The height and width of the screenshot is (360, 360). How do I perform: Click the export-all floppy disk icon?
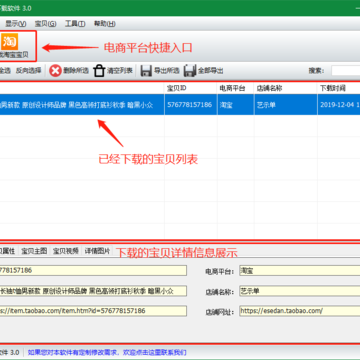pyautogui.click(x=190, y=71)
